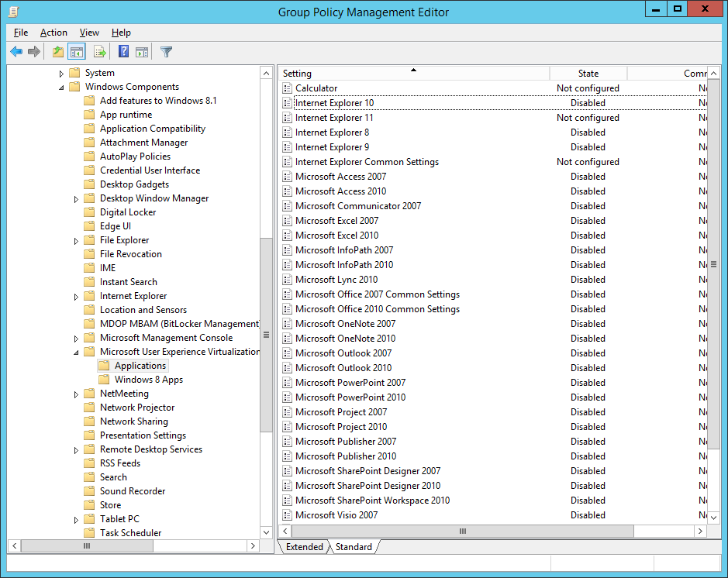
Task: Click the window system menu icon in title bar
Action: click(x=13, y=12)
